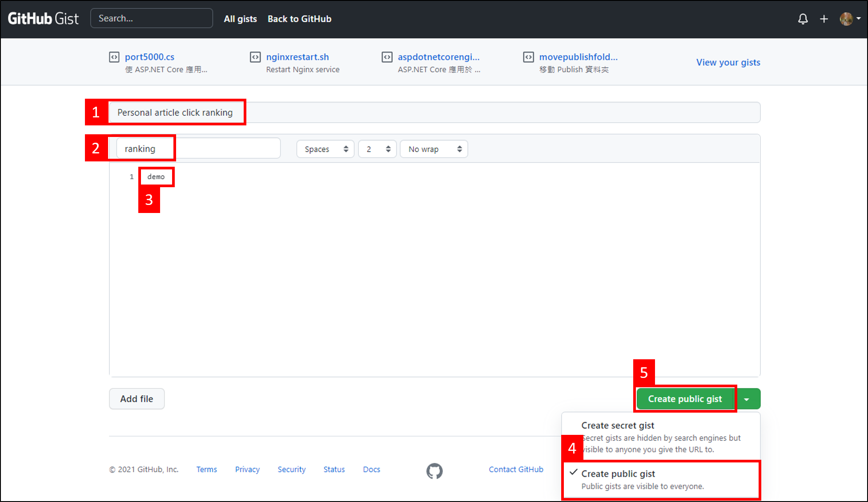Click the plus icon for new gist
Viewport: 868px width, 502px height.
point(824,19)
